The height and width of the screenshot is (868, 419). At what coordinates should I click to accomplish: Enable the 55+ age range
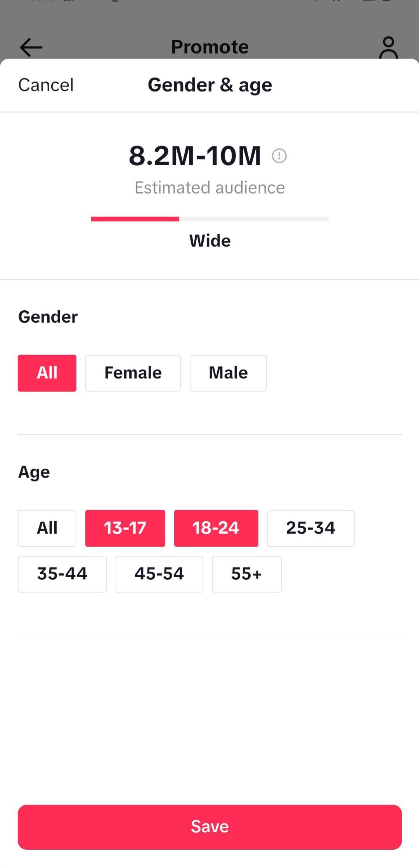coord(246,574)
